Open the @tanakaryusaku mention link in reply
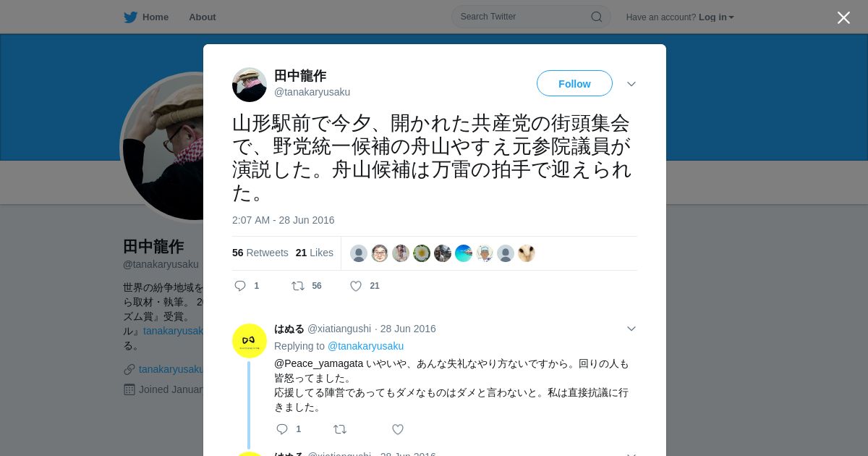This screenshot has height=456, width=868. click(365, 346)
